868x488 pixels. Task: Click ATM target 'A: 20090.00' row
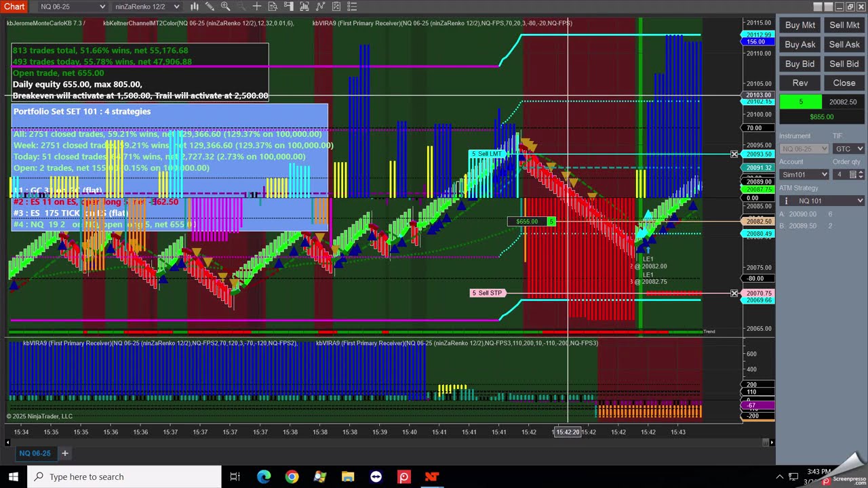pos(806,214)
